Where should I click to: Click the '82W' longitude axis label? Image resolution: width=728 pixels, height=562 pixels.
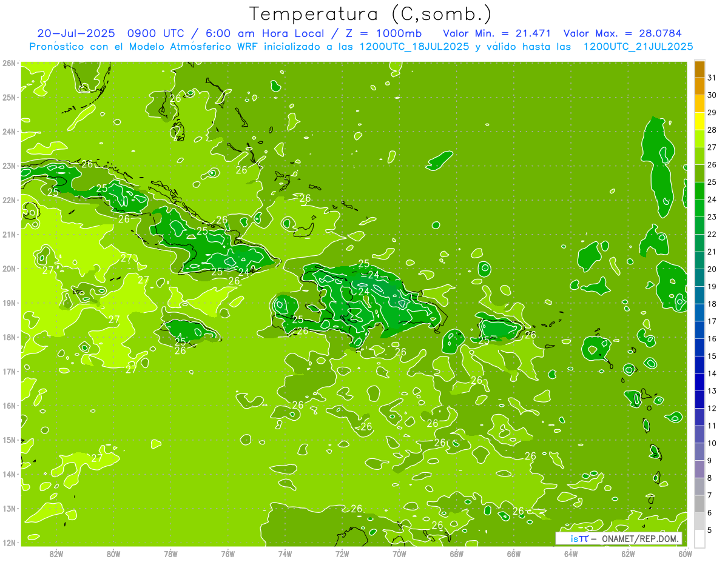[56, 554]
